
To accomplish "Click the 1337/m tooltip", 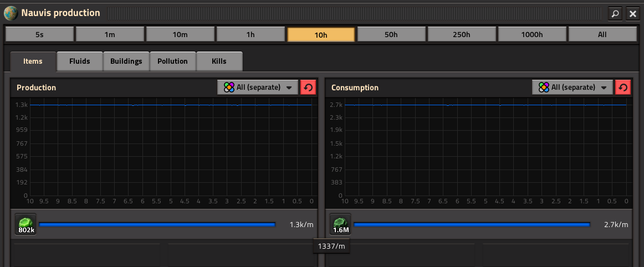I will (x=331, y=247).
